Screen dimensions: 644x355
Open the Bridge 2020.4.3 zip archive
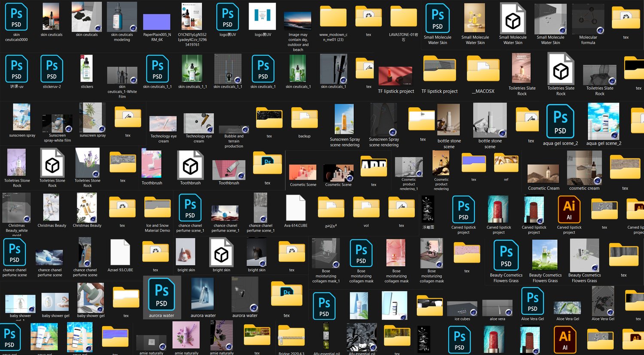click(292, 337)
